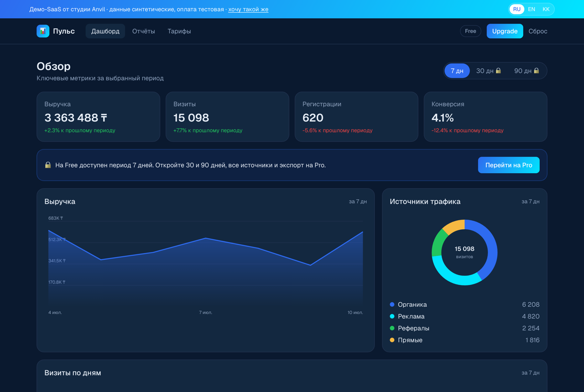Select the 90 дн period
This screenshot has height=392, width=584.
[x=527, y=71]
